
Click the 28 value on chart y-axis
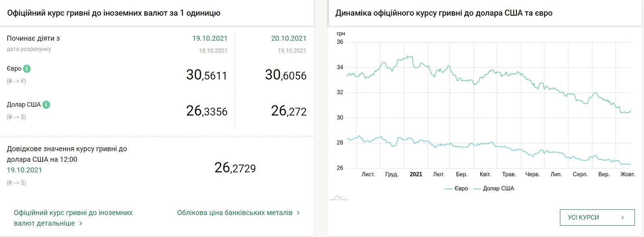coord(340,142)
